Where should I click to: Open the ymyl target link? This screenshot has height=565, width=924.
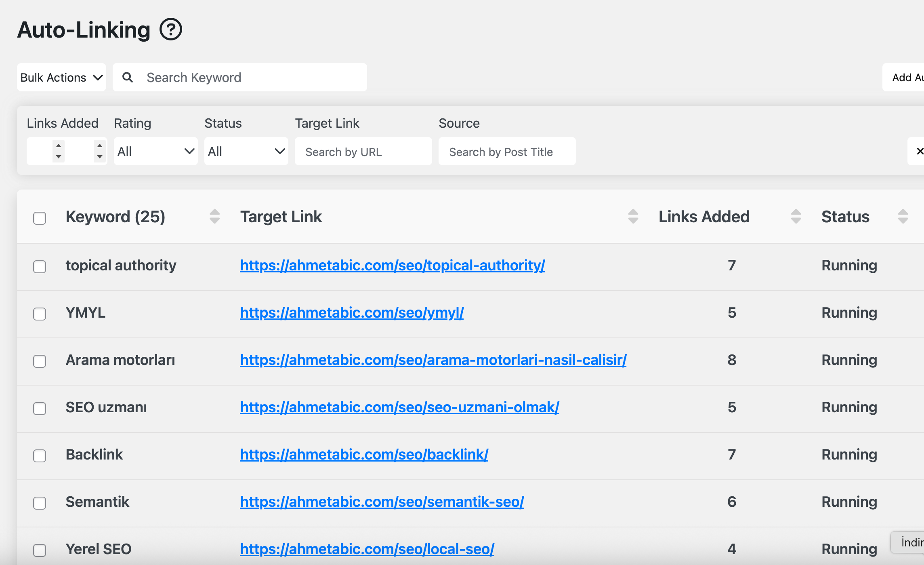coord(352,312)
